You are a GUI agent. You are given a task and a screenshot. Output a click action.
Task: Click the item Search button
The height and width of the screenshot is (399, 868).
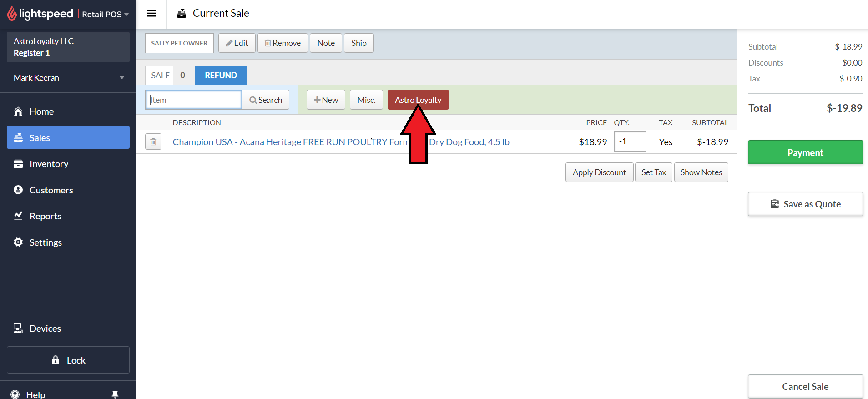tap(266, 100)
